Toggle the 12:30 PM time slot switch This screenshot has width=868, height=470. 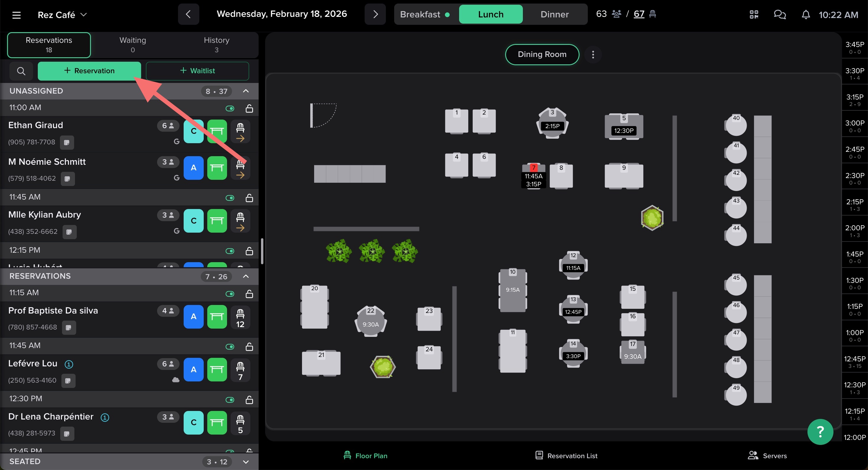[x=230, y=399]
